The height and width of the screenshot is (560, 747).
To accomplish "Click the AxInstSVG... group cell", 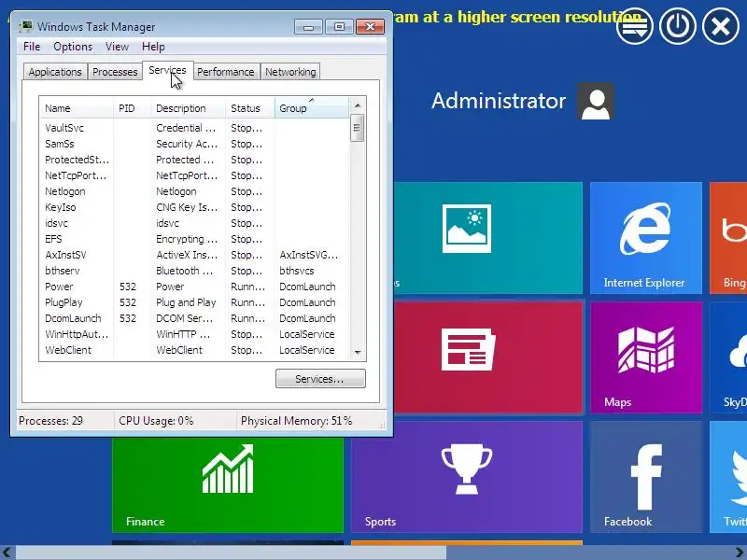I will point(309,255).
